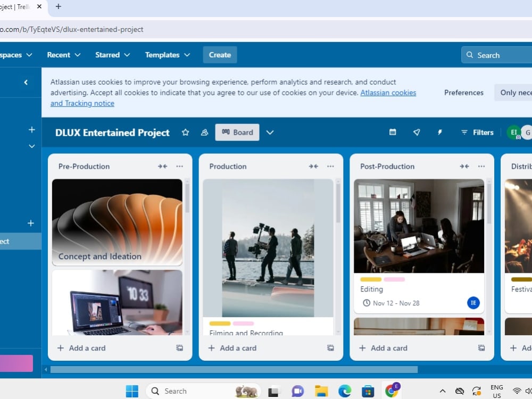
Task: Click the Create button
Action: 220,55
